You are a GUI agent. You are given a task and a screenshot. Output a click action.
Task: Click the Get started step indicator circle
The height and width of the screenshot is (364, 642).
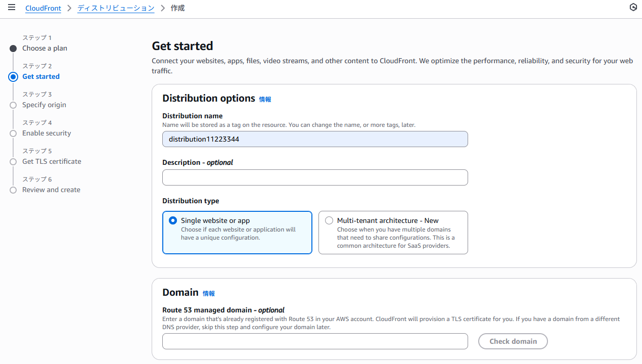tap(13, 77)
